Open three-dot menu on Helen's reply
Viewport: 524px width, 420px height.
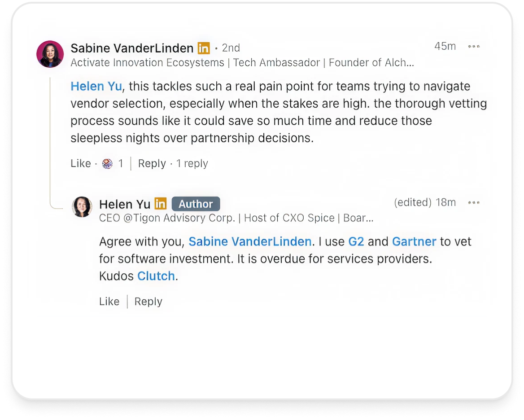[473, 203]
